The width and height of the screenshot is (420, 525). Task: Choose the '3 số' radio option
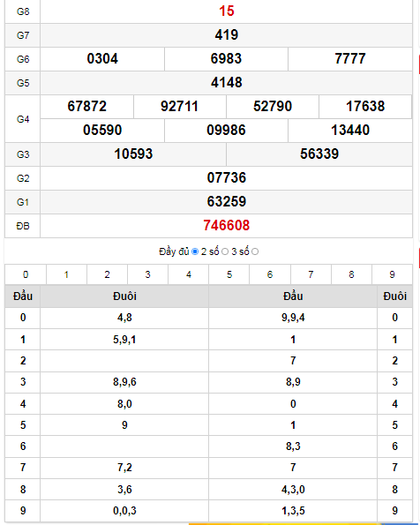click(255, 251)
